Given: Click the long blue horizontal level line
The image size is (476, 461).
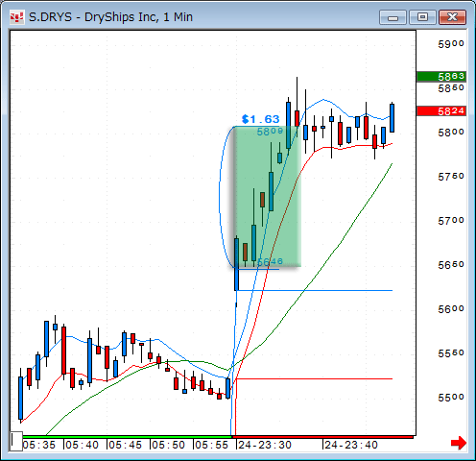Looking at the screenshot, I should click(x=315, y=290).
